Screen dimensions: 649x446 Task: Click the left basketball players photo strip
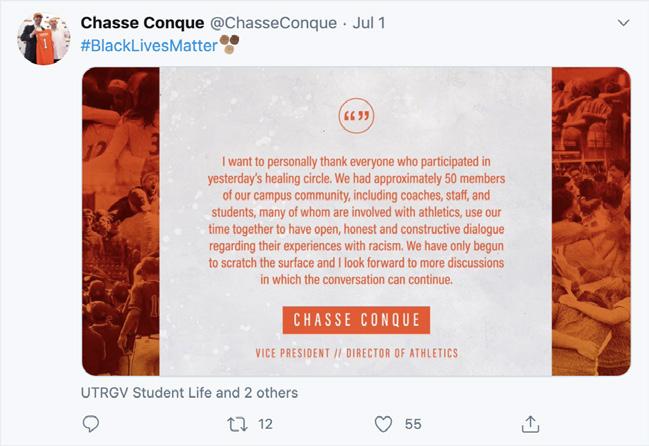coord(121,221)
